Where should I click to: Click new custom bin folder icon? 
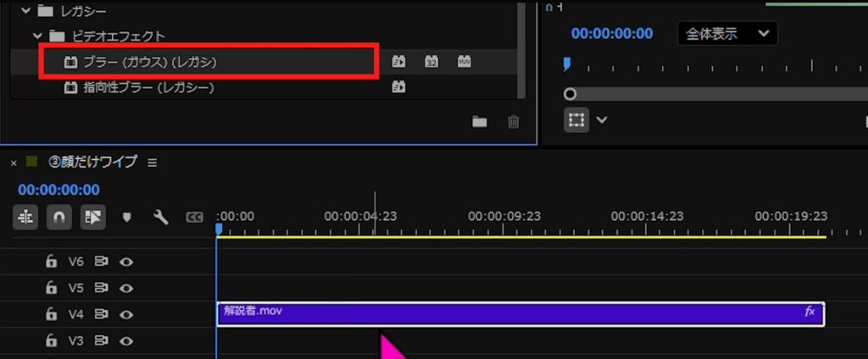click(480, 122)
